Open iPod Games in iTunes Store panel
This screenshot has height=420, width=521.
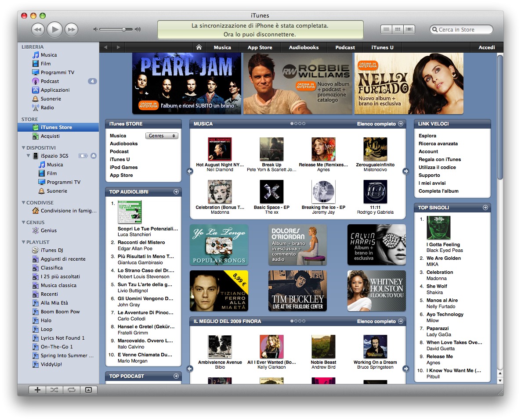123,167
